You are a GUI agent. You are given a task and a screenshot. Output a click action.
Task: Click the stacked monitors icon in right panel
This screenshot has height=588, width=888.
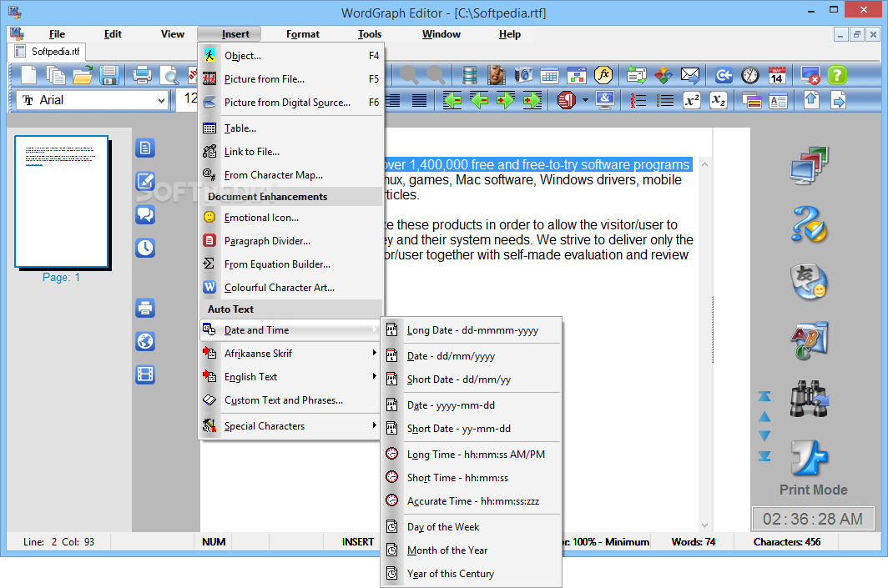click(810, 164)
